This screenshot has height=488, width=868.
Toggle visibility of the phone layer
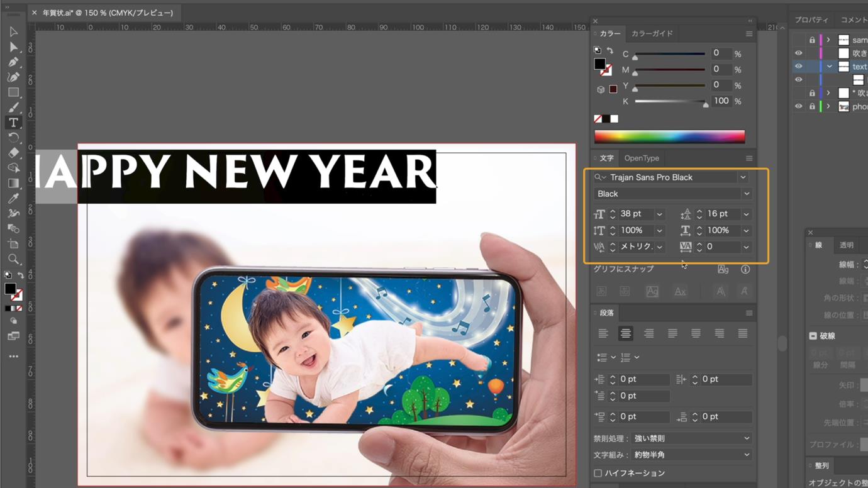798,106
